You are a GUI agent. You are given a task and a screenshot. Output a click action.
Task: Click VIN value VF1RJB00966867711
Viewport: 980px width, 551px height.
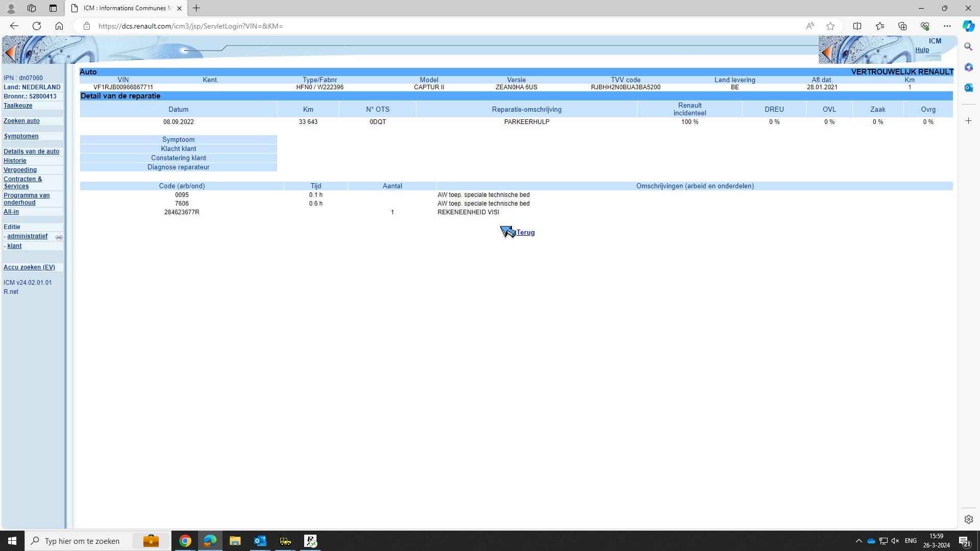(x=123, y=87)
